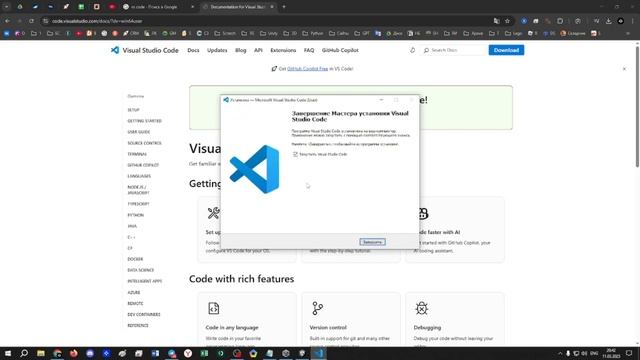This screenshot has height=360, width=640.
Task: Click the Version control branch icon
Action: (318, 308)
